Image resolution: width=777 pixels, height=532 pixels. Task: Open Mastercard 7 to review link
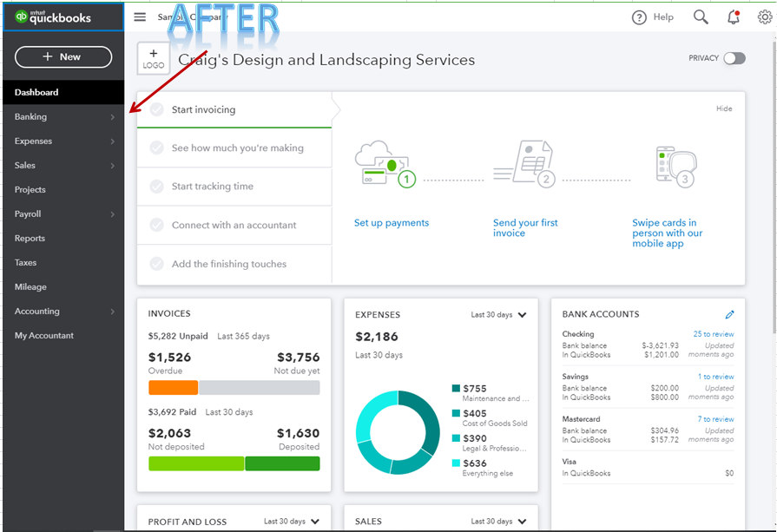[x=716, y=419]
